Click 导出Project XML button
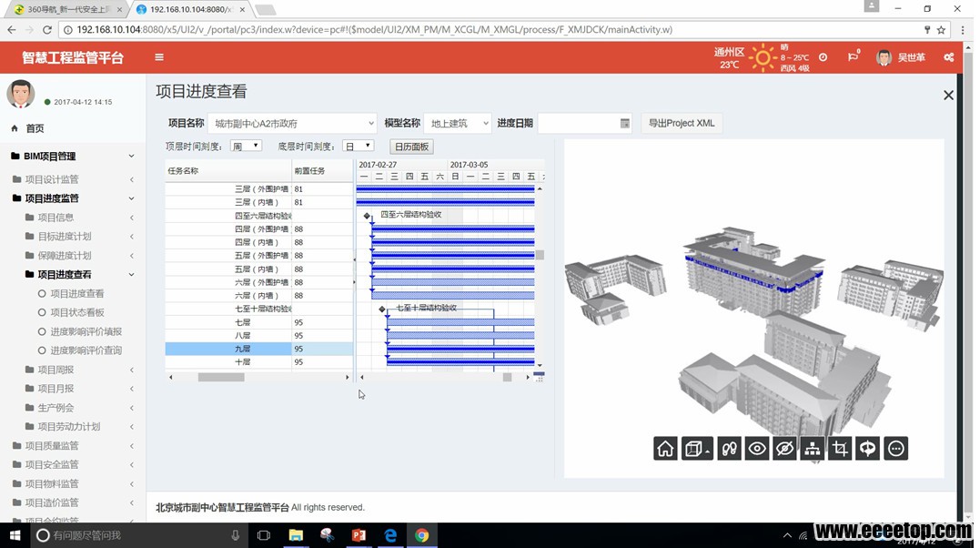 [682, 123]
